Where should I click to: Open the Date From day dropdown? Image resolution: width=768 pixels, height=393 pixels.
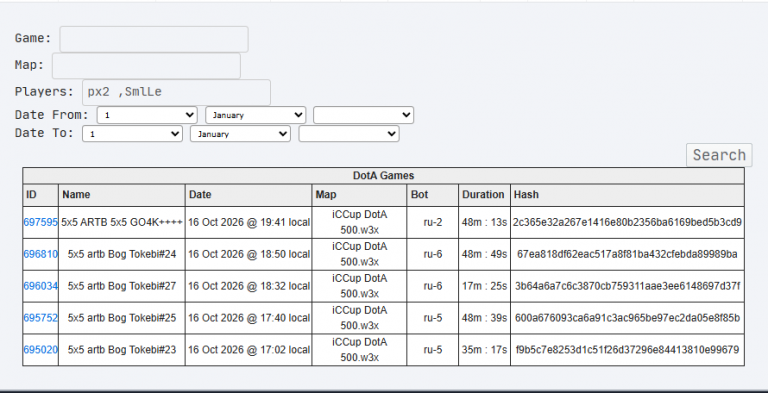(x=147, y=115)
